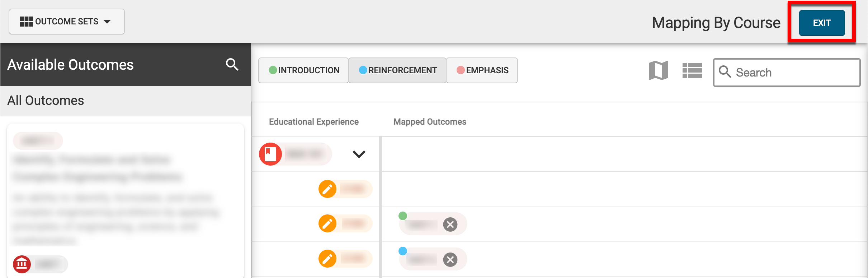Image resolution: width=868 pixels, height=278 pixels.
Task: Remove the blue-dot mapped outcome
Action: 450,259
